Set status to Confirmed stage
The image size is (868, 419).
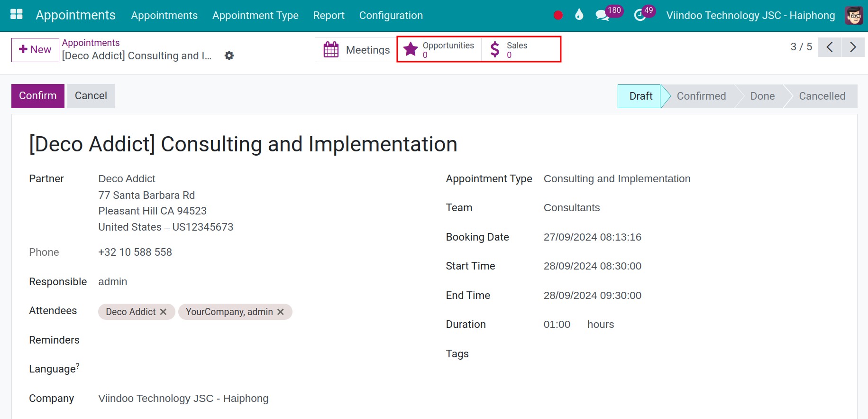click(701, 96)
